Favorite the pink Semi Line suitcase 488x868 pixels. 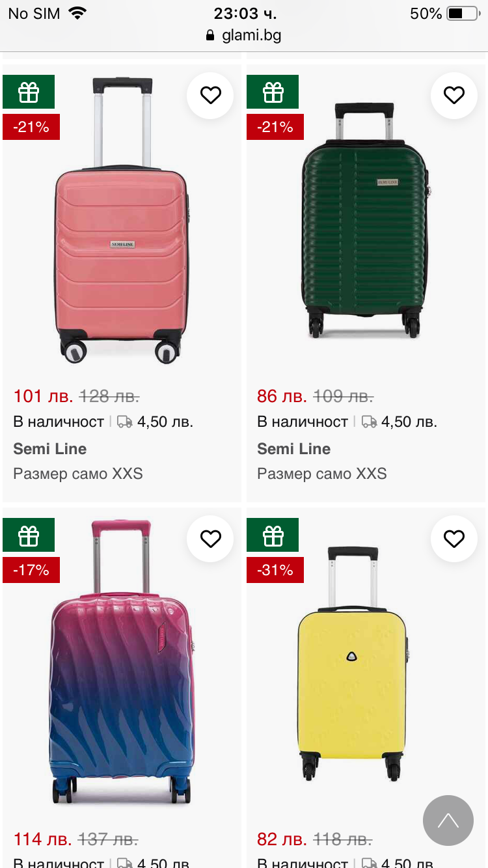click(210, 96)
